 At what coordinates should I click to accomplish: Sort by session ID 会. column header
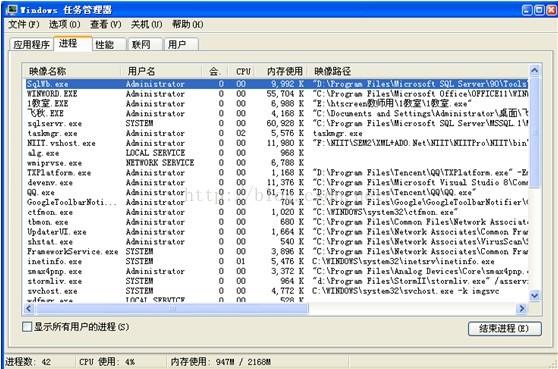(x=215, y=71)
